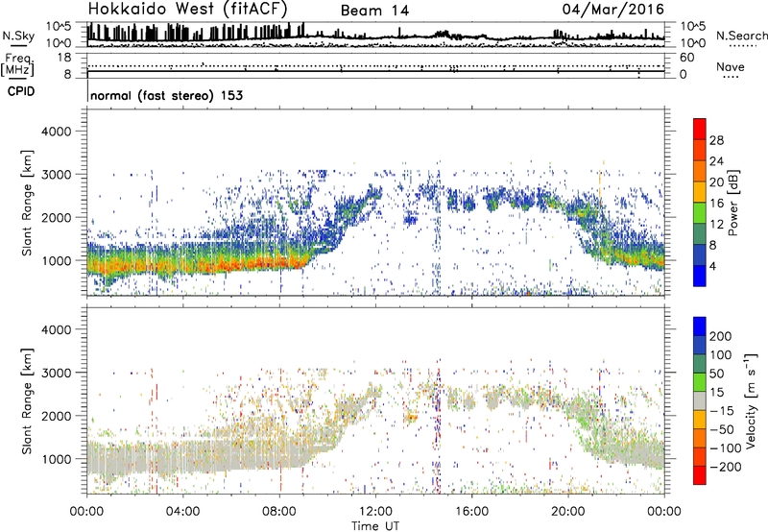Screen dimensions: 768x532
Task: Click the date "04/Mar/2016"
Action: click(613, 10)
